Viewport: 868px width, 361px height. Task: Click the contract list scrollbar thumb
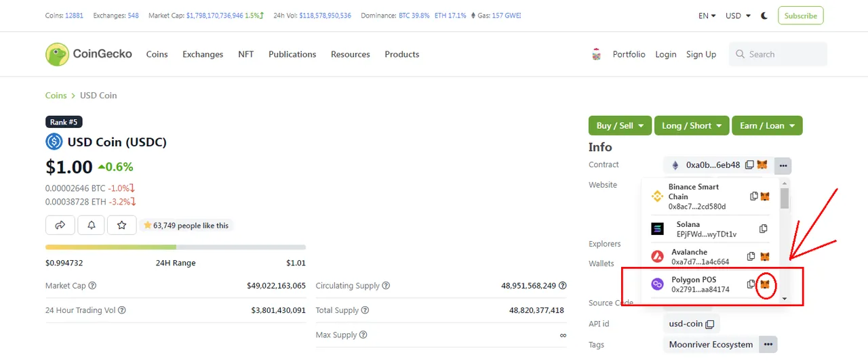[x=785, y=198]
